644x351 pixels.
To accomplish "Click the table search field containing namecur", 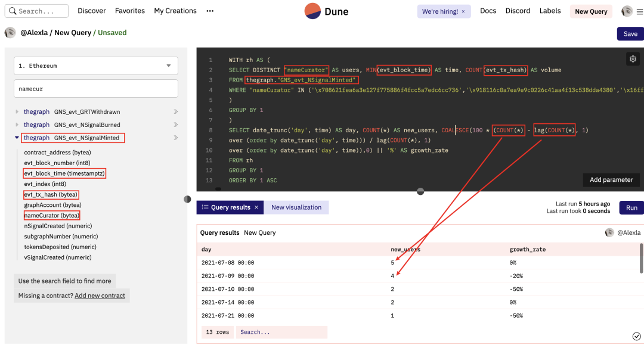I will 95,89.
